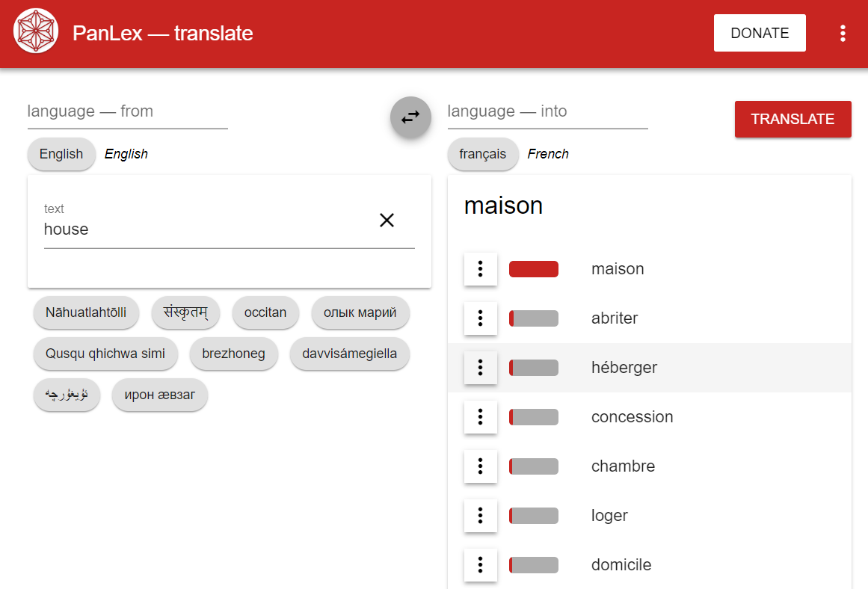Image resolution: width=868 pixels, height=589 pixels.
Task: Click the 'language — from' input field
Action: [x=127, y=112]
